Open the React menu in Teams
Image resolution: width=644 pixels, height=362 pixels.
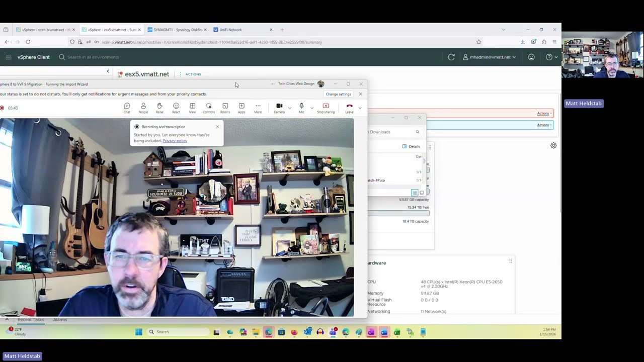click(176, 108)
